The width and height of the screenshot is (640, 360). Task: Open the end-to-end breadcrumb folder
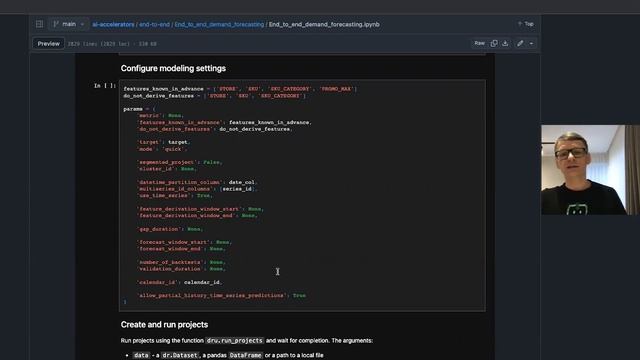[154, 24]
